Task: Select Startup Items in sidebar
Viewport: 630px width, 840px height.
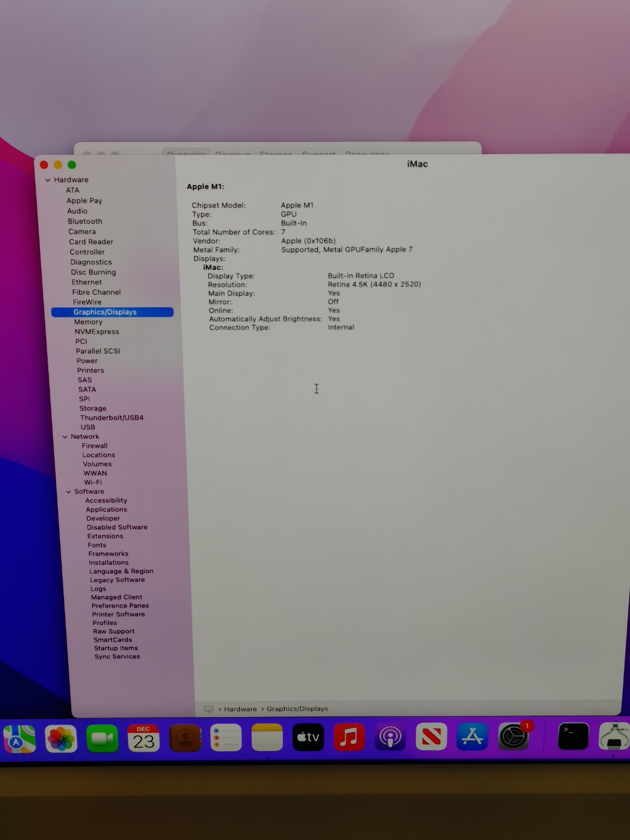Action: pos(116,648)
